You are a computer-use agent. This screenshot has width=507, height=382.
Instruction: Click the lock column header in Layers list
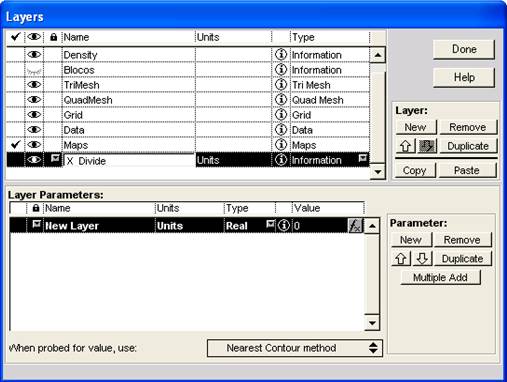pyautogui.click(x=53, y=37)
